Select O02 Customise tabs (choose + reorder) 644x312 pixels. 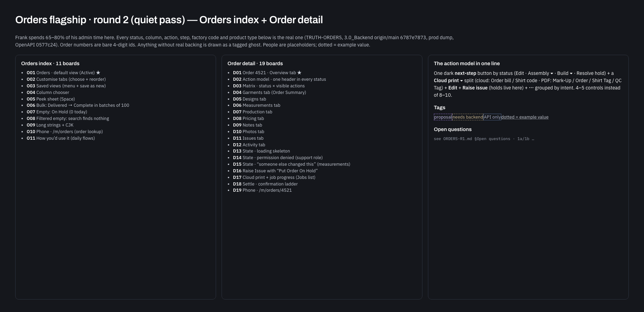pyautogui.click(x=66, y=79)
